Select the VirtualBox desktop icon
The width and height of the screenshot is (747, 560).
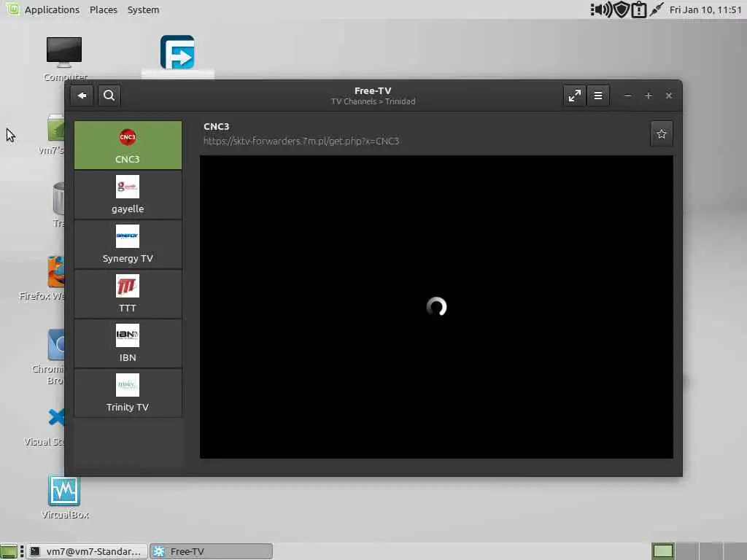pos(64,497)
